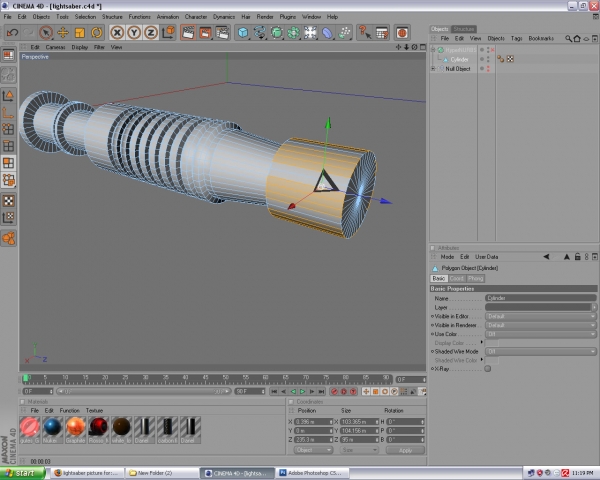Open the Shaded Wire Mode dropdown

coord(541,351)
